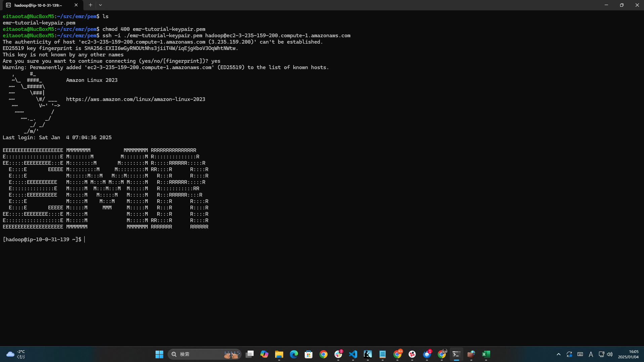The width and height of the screenshot is (644, 362).
Task: Open a new terminal tab with plus
Action: (90, 5)
